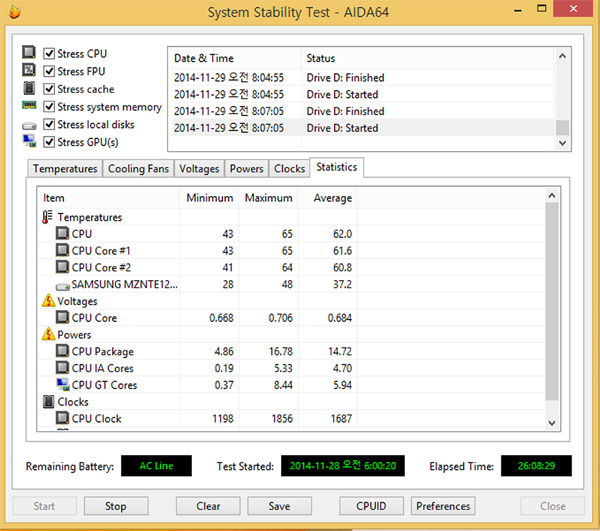Select the 8:04:55 Drive D: Started log row
The height and width of the screenshot is (531, 600).
tap(362, 94)
